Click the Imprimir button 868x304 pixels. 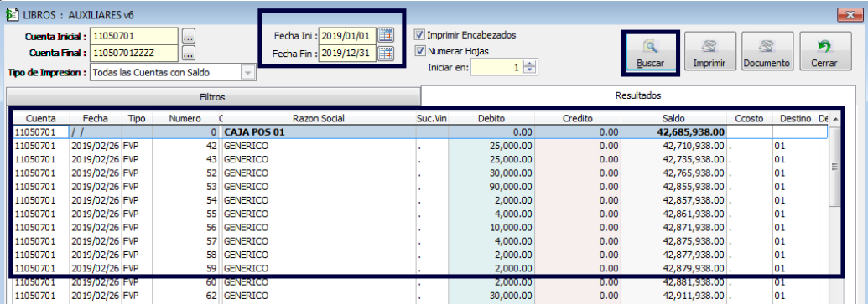(710, 51)
